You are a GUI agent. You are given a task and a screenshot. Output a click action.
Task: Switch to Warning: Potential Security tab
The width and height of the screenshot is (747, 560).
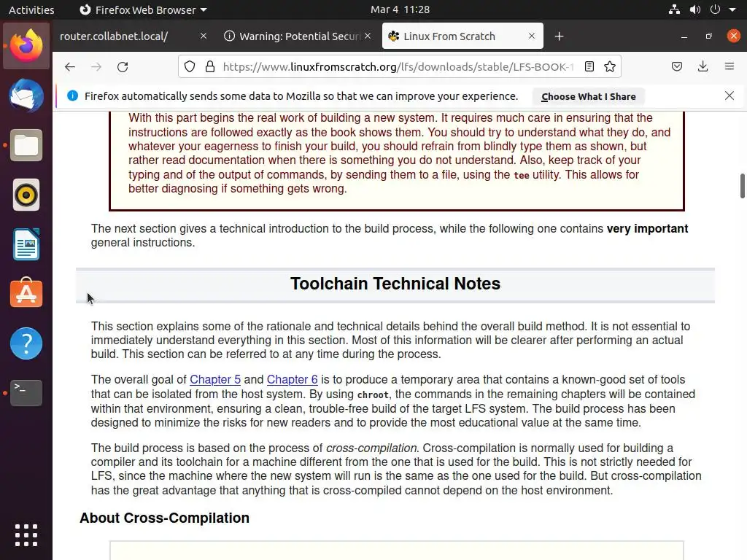298,36
